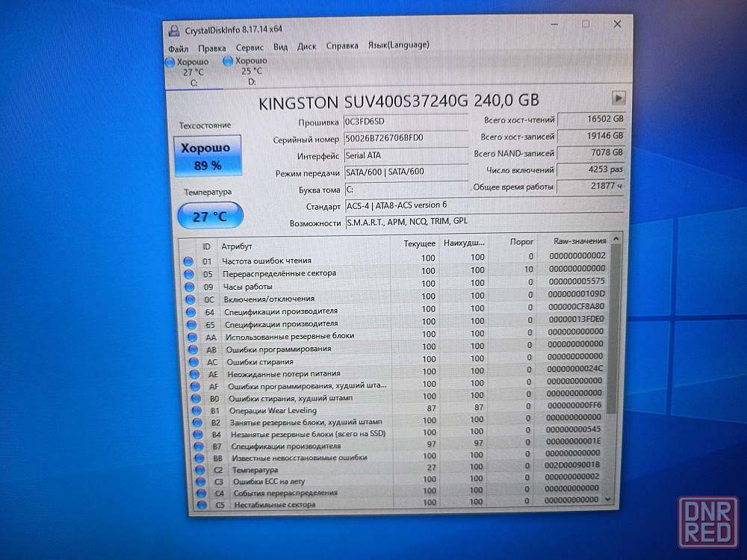Click status circle beside Температура attribute C2
The height and width of the screenshot is (560, 747).
[197, 470]
